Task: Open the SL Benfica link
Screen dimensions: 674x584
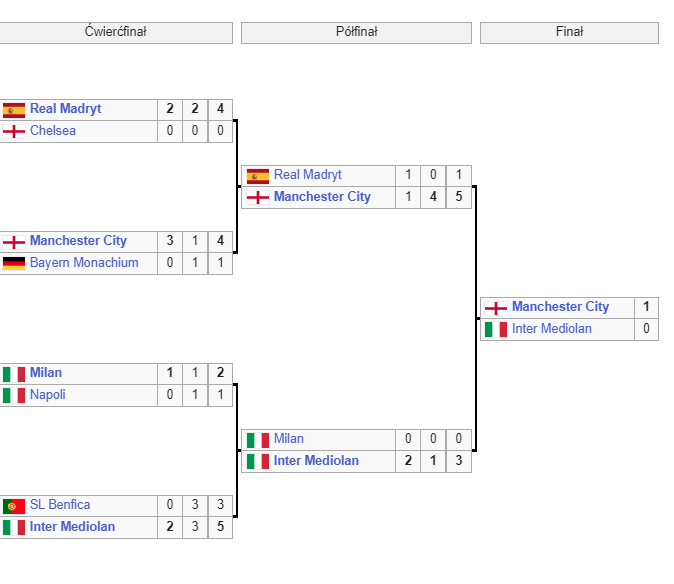Action: (x=60, y=505)
